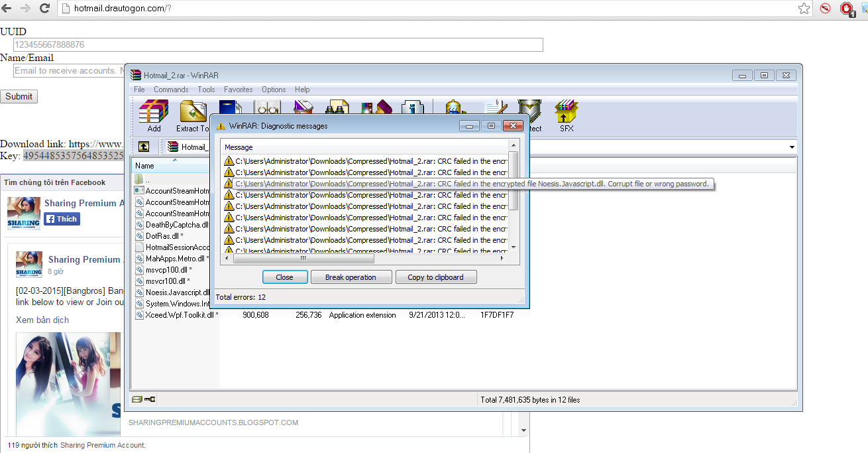Click the View glasses icon in toolbar
Viewport: 868px width, 453px height.
268,107
